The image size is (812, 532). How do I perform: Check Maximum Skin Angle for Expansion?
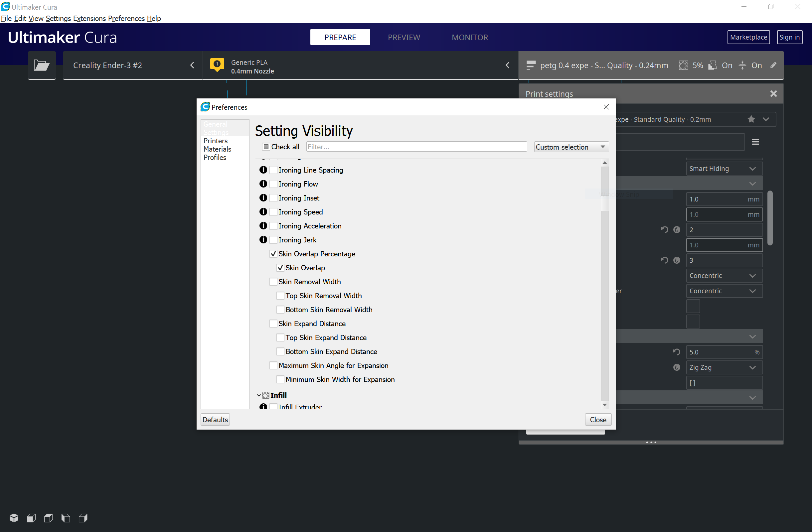pyautogui.click(x=273, y=365)
